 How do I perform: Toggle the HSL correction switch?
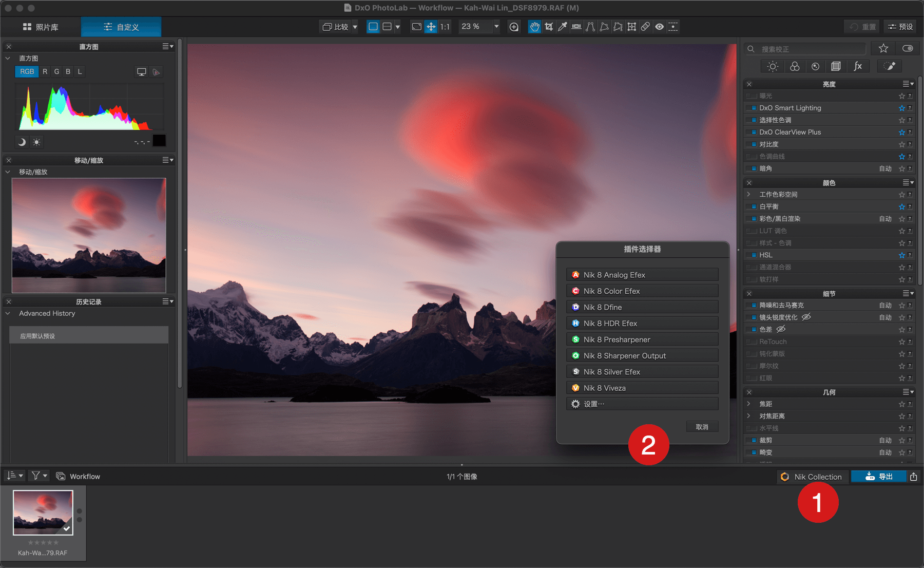point(752,255)
